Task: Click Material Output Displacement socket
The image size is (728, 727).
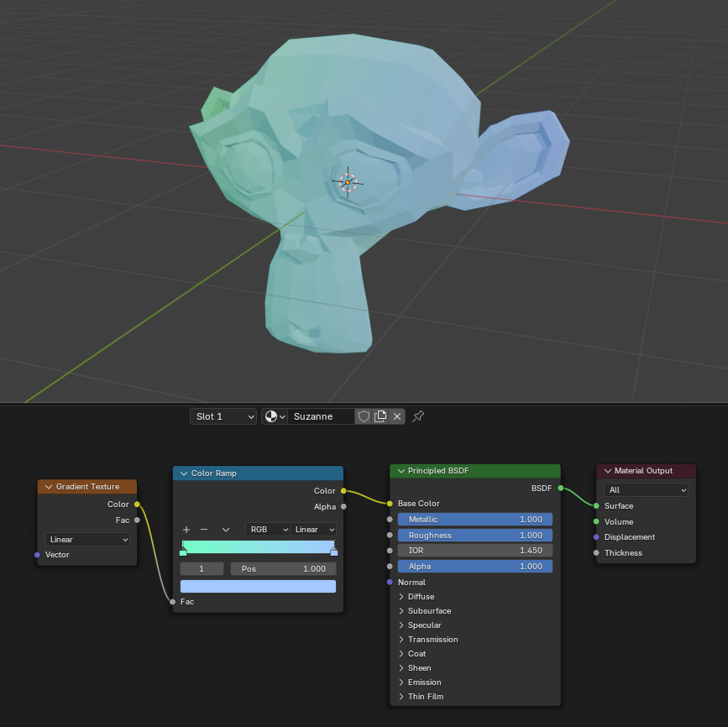Action: click(596, 537)
